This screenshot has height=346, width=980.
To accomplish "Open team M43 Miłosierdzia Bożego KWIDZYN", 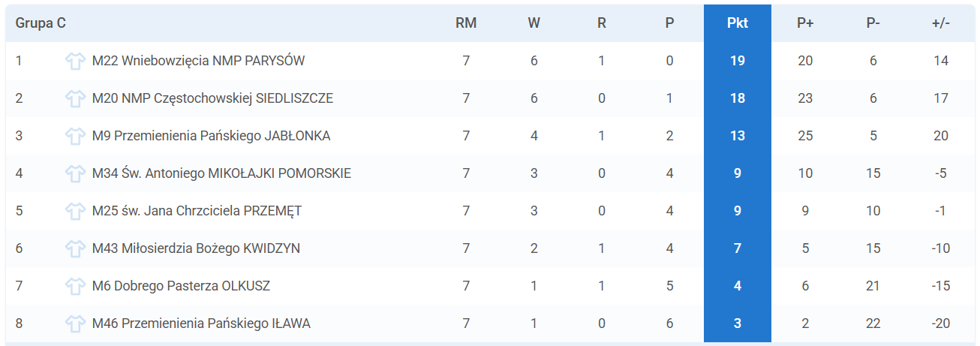I will [x=196, y=248].
